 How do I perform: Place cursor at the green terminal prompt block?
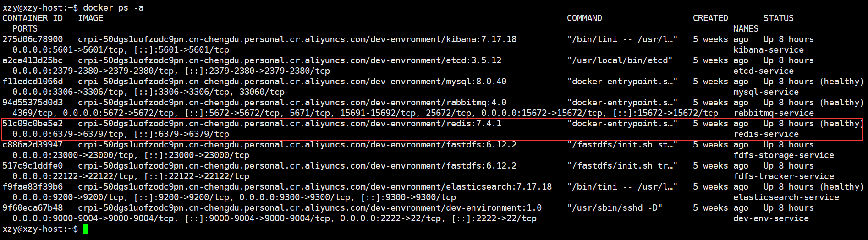click(85, 229)
